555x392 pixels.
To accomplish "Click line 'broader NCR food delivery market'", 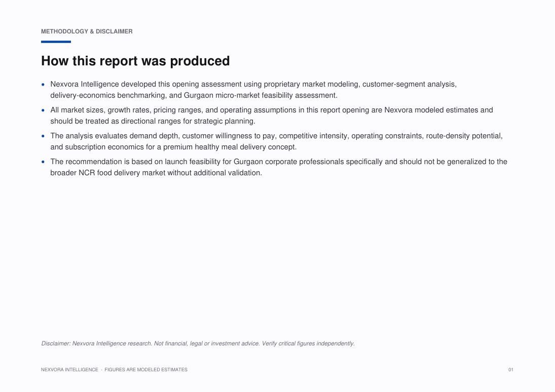I will click(x=156, y=173).
